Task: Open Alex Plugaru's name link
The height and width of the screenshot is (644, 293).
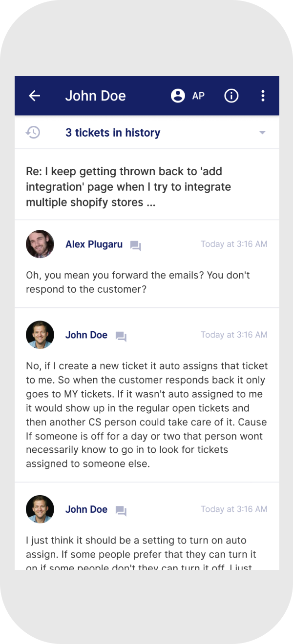Action: click(94, 244)
